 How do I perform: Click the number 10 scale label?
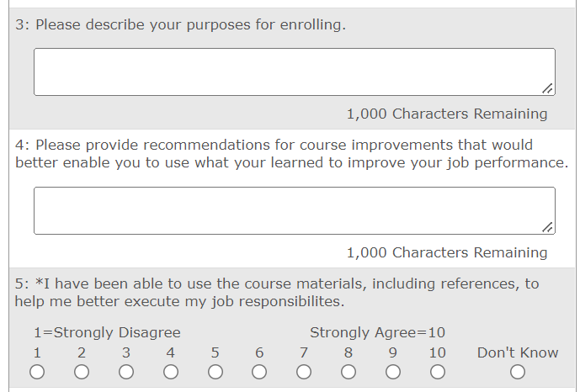(437, 353)
